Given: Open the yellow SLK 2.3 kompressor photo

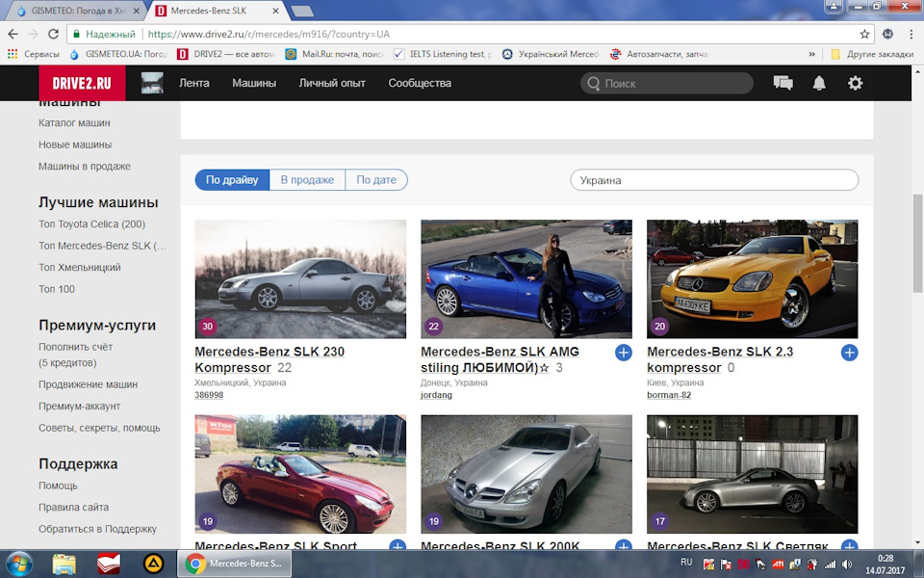Looking at the screenshot, I should (753, 279).
